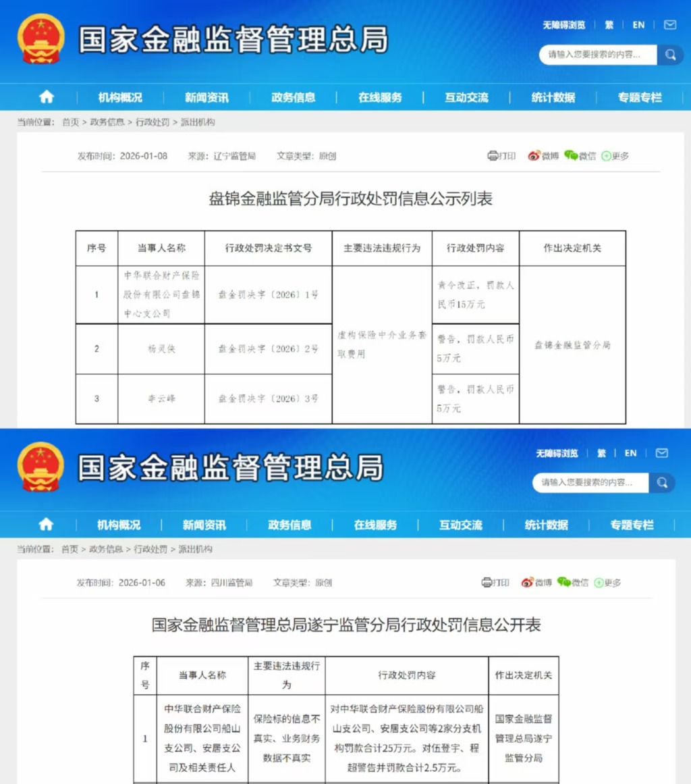
Task: Switch to traditional Chinese 繁 in the bottom page's header
Action: coord(601,453)
